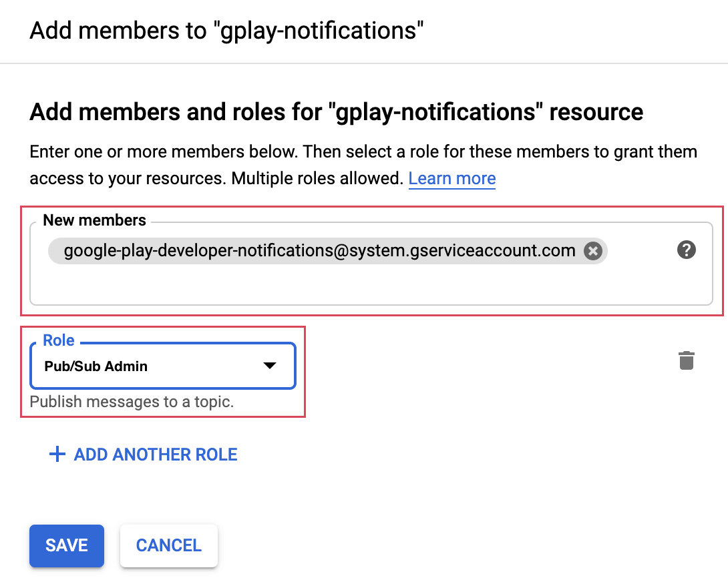Screen dimensions: 728x582
Task: Open the Learn more link
Action: pyautogui.click(x=451, y=179)
